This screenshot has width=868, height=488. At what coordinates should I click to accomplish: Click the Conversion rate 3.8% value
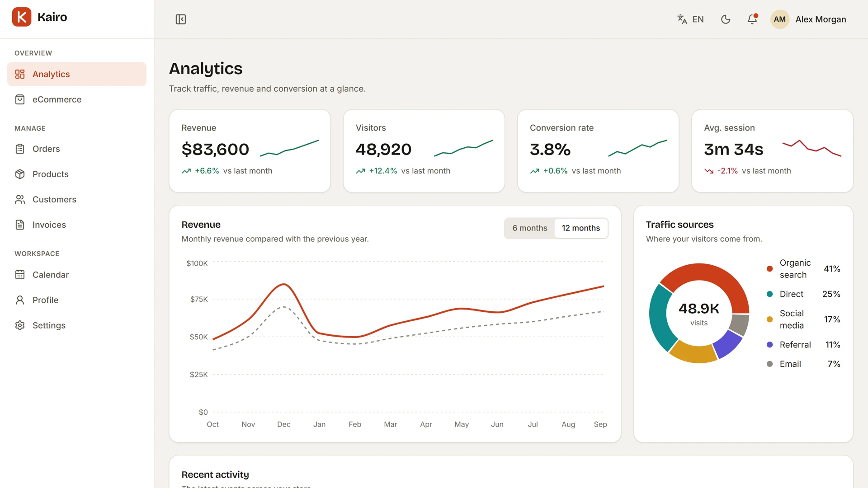[x=550, y=149]
